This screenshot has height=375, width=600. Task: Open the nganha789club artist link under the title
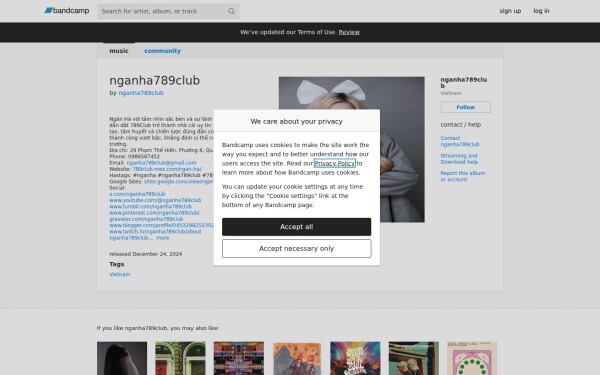(x=141, y=93)
